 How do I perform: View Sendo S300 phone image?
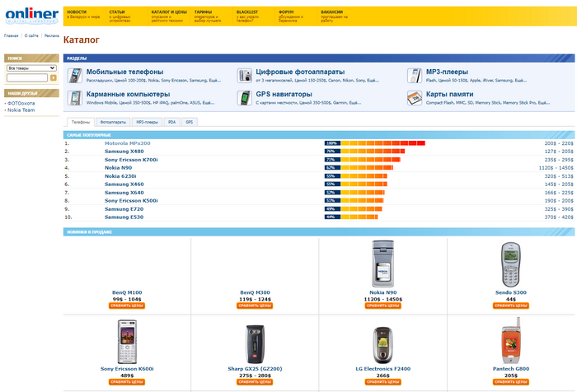pos(511,264)
